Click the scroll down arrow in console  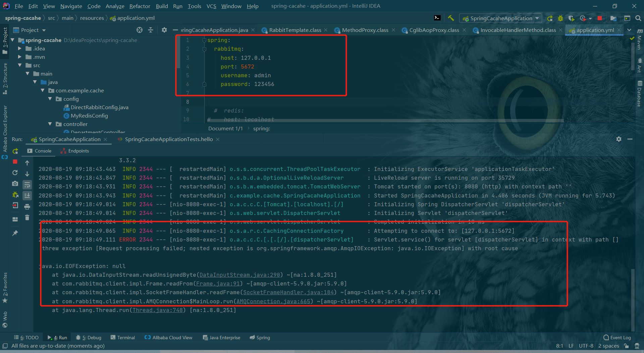pyautogui.click(x=27, y=174)
